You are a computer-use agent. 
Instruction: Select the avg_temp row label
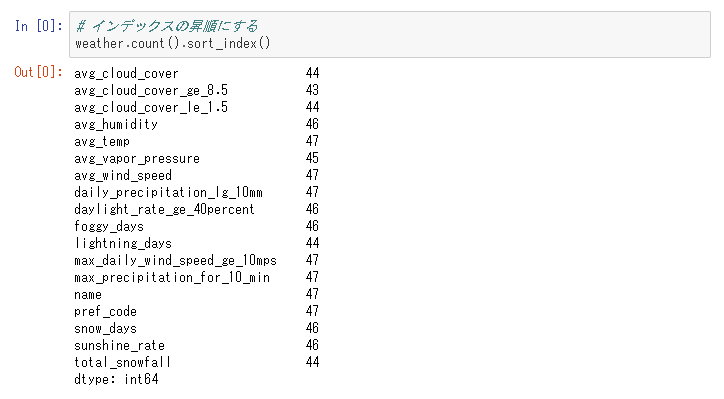pyautogui.click(x=102, y=141)
